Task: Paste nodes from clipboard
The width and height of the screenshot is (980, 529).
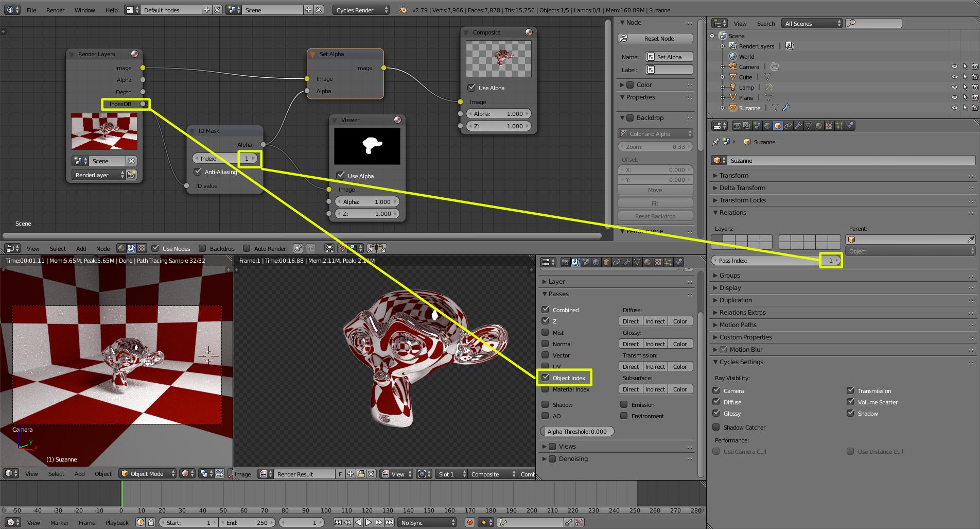Action: coord(382,248)
